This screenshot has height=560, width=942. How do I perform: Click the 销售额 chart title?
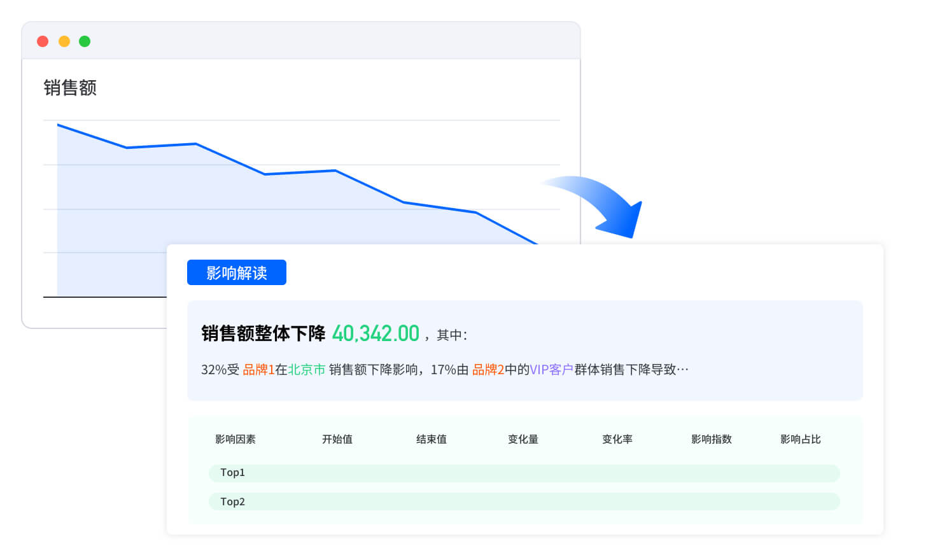click(x=70, y=88)
